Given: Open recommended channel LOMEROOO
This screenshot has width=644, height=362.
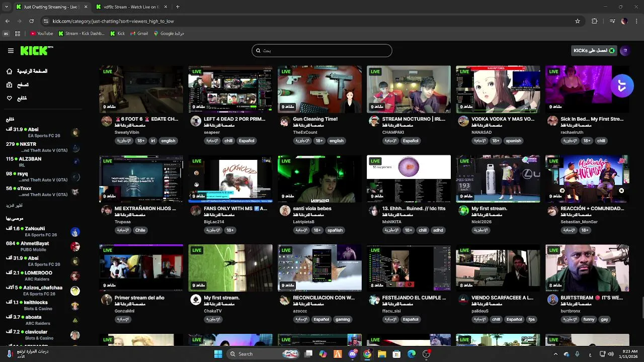Looking at the screenshot, I should point(43,276).
